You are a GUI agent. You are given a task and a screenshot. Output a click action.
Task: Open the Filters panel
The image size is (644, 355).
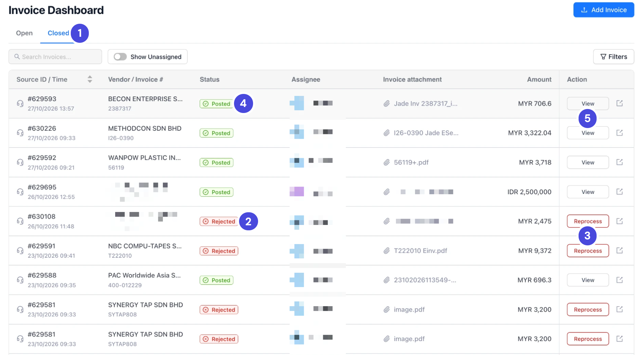[613, 57]
